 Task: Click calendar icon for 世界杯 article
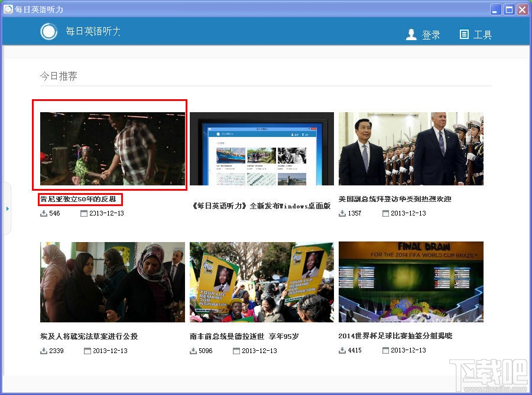pos(385,350)
